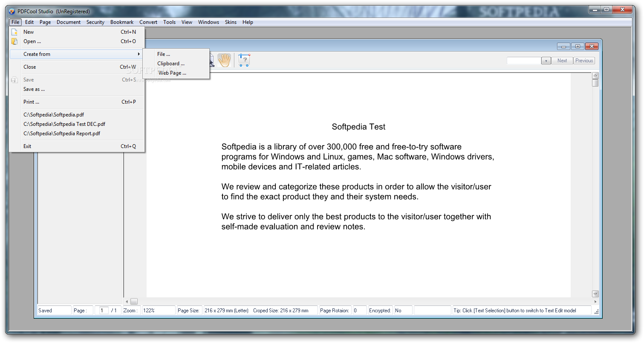644x343 pixels.
Task: Click the Page Rotaion value 0
Action: (x=355, y=311)
